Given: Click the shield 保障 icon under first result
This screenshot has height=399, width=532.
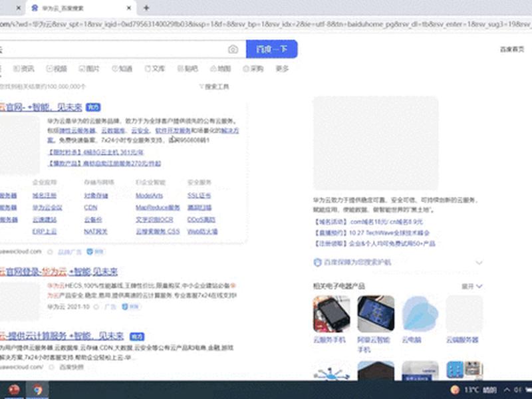Looking at the screenshot, I should 90,252.
